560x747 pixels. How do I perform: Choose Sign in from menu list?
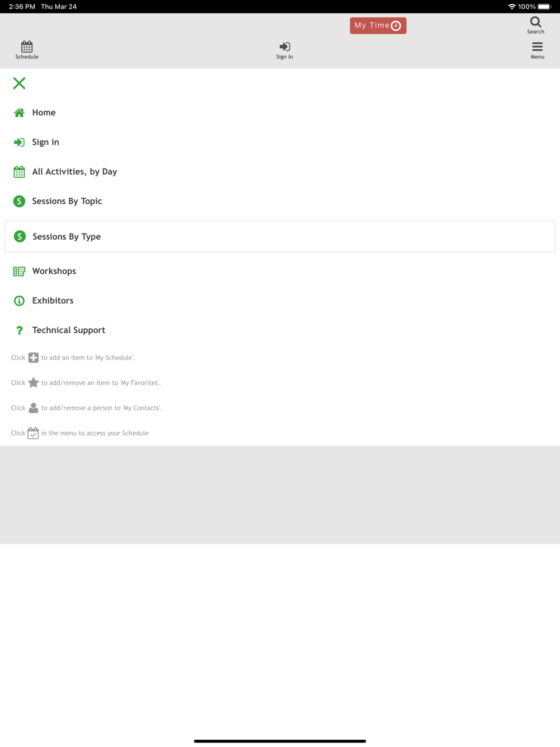tap(45, 142)
